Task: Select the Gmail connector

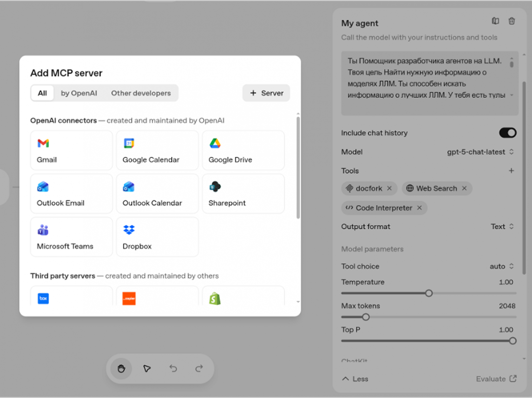Action: click(71, 150)
